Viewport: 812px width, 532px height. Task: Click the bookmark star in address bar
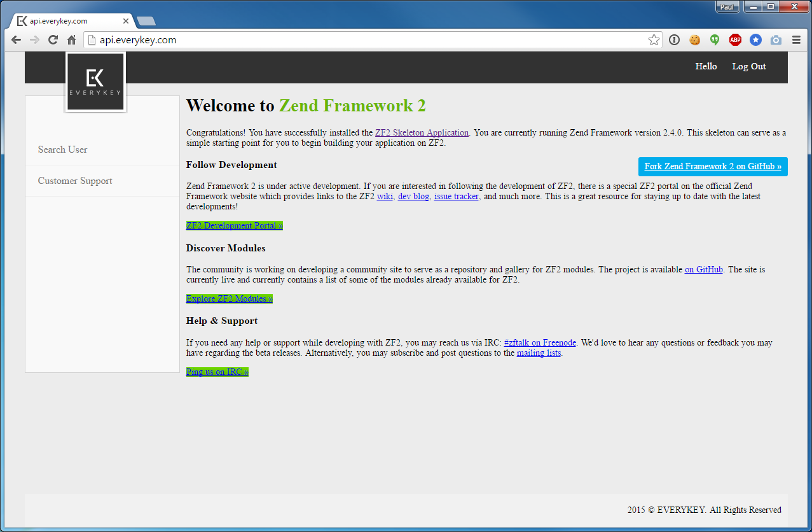point(654,40)
